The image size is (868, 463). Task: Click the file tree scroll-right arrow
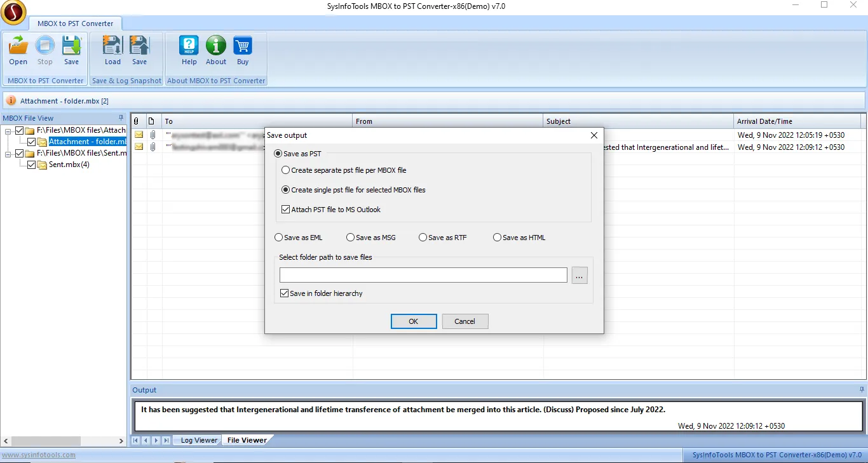click(x=121, y=441)
